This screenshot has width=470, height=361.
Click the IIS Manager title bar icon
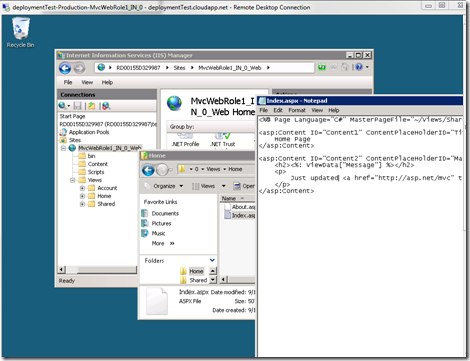coord(61,55)
